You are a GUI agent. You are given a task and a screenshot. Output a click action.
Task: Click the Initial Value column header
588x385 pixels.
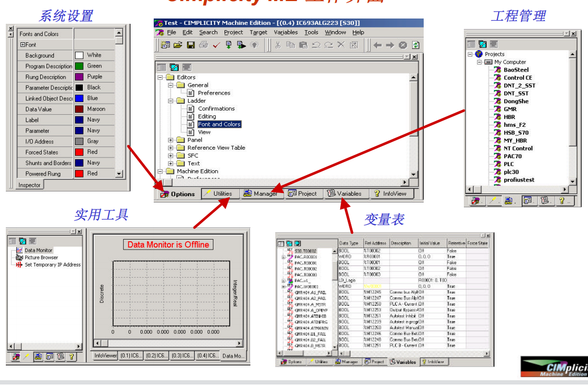(x=430, y=243)
